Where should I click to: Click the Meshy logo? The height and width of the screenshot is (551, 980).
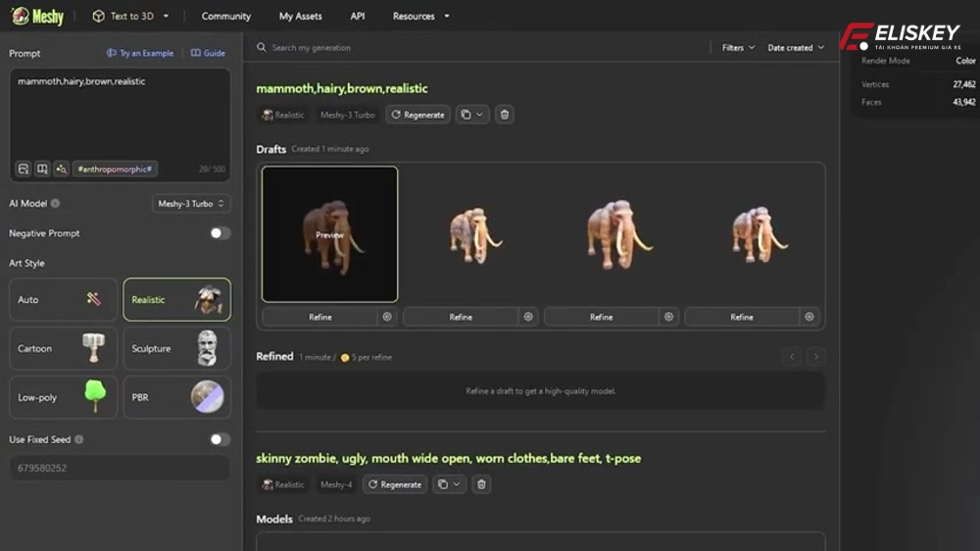(37, 16)
